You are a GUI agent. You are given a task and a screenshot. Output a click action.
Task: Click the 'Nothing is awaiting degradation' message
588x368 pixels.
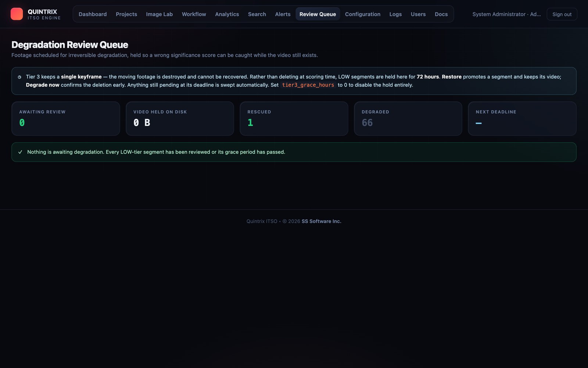click(156, 152)
